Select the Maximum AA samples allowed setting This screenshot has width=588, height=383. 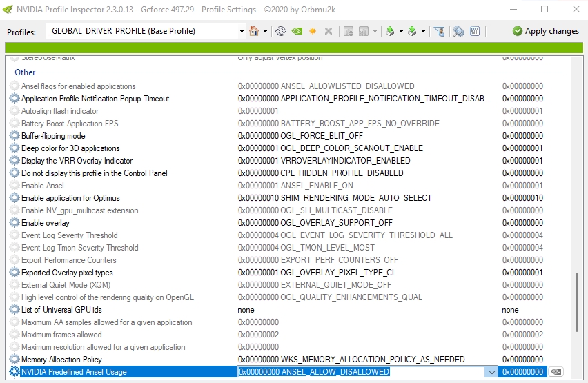(106, 322)
